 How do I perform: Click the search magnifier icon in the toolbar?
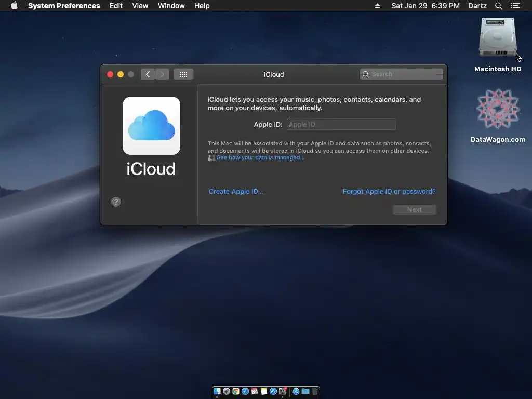click(x=365, y=74)
